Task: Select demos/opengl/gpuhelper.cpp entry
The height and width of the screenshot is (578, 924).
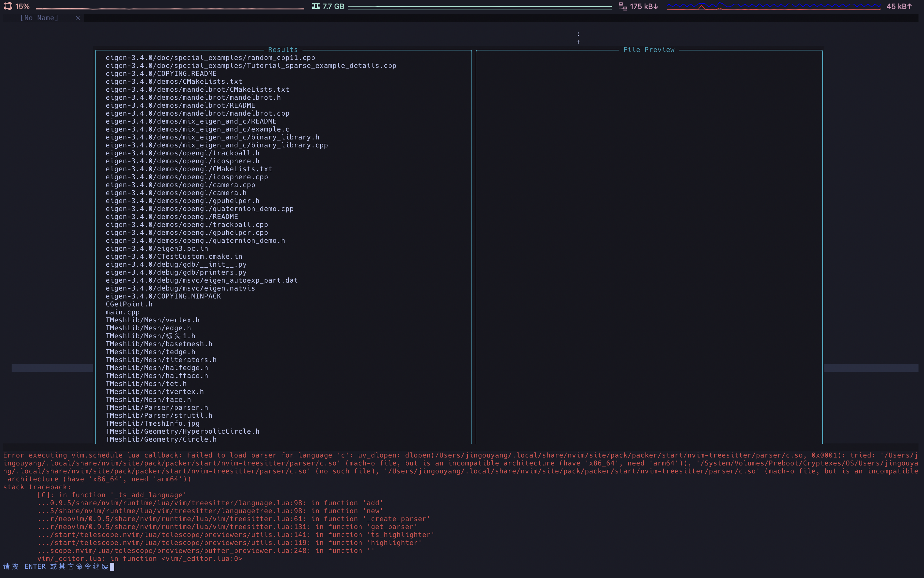Action: click(187, 233)
